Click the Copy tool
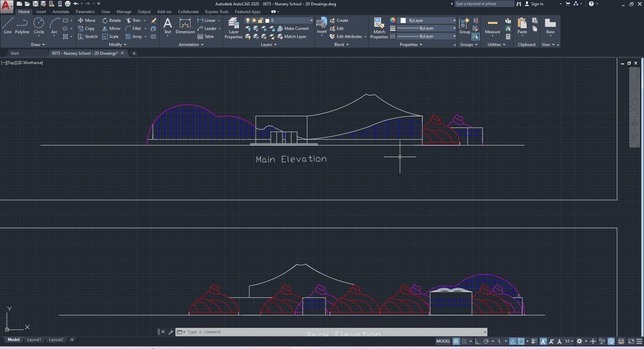The height and width of the screenshot is (349, 644). pos(87,29)
